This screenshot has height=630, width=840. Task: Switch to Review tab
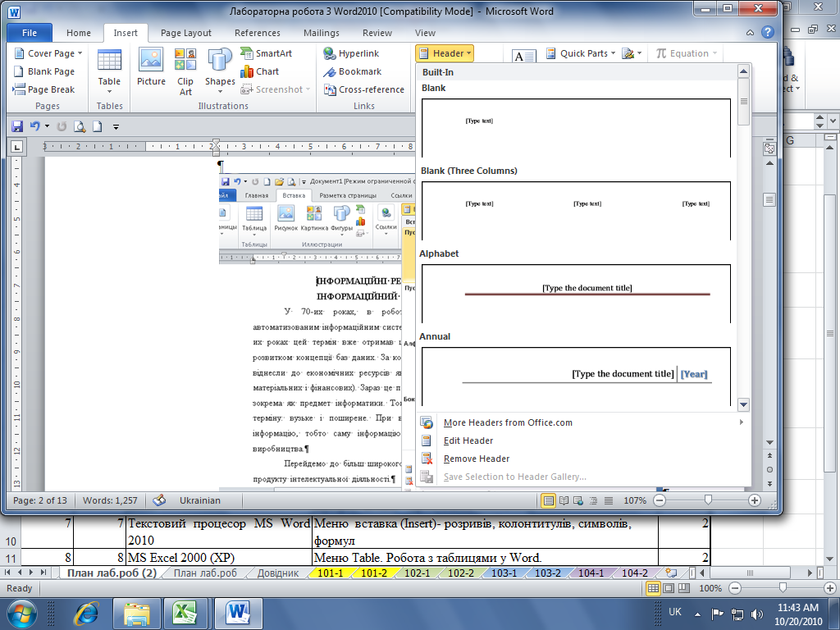pos(377,33)
